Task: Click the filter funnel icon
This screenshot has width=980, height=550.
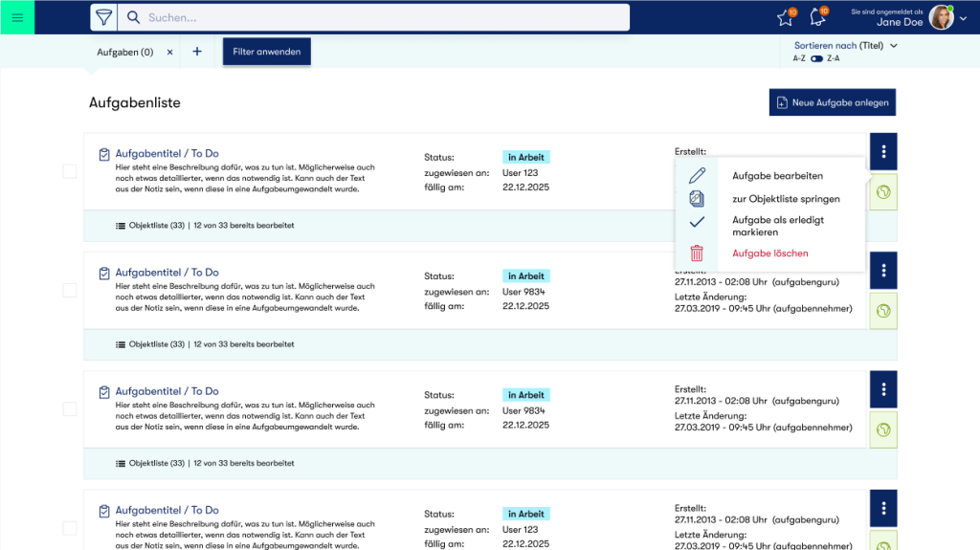Action: [103, 17]
